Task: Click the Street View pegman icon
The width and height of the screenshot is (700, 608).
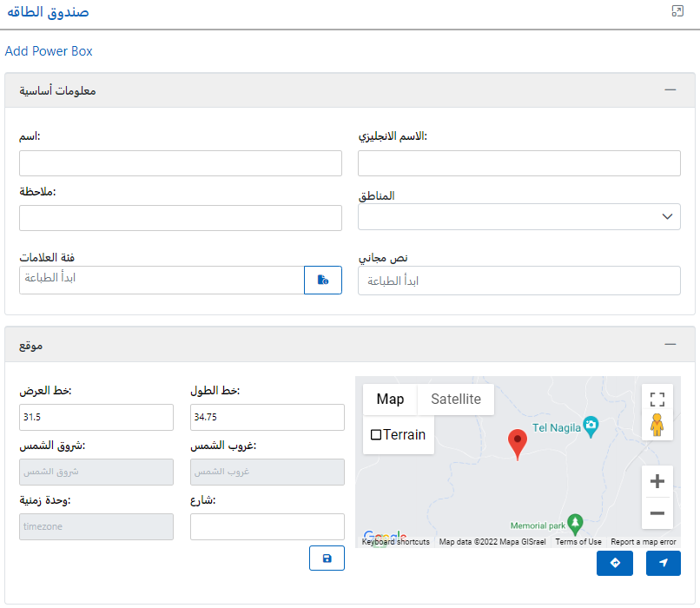Action: (x=657, y=426)
